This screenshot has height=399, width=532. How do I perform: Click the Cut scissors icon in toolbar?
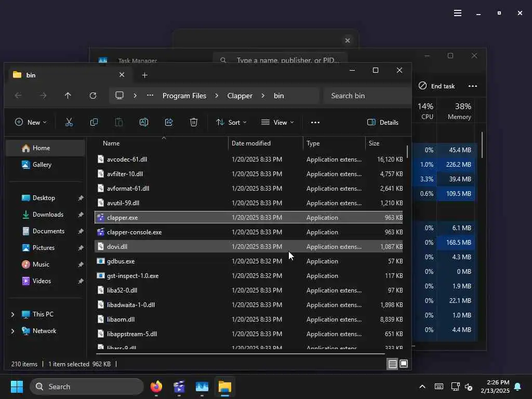(69, 122)
